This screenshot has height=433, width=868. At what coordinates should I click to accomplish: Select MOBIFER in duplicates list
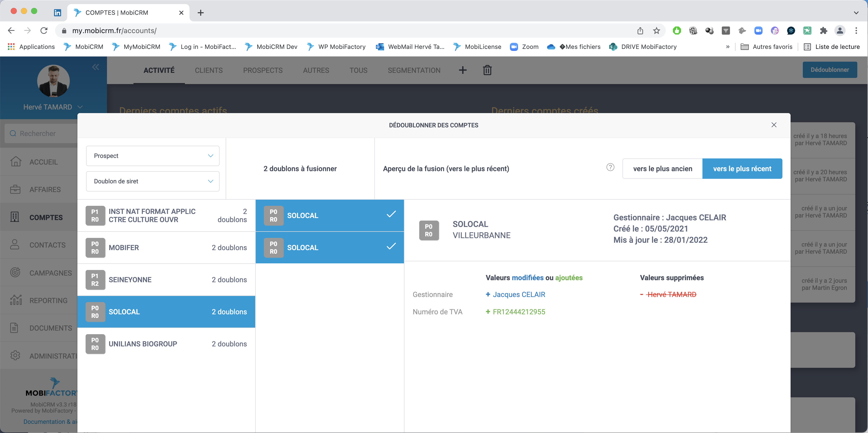[166, 248]
